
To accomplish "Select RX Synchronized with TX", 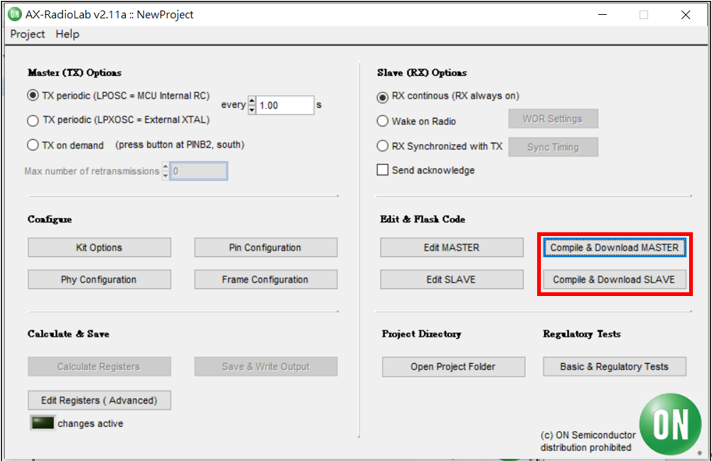I will [383, 146].
